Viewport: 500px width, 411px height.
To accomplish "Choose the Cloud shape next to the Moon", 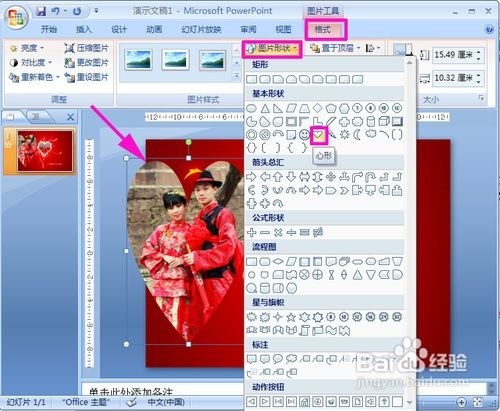I will [x=370, y=134].
